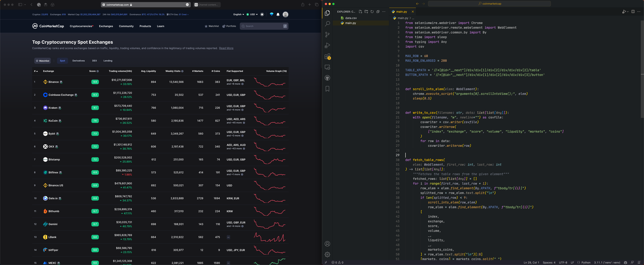This screenshot has width=644, height=265.
Task: Open the Exchanges menu in the navigation bar
Action: pos(106,26)
